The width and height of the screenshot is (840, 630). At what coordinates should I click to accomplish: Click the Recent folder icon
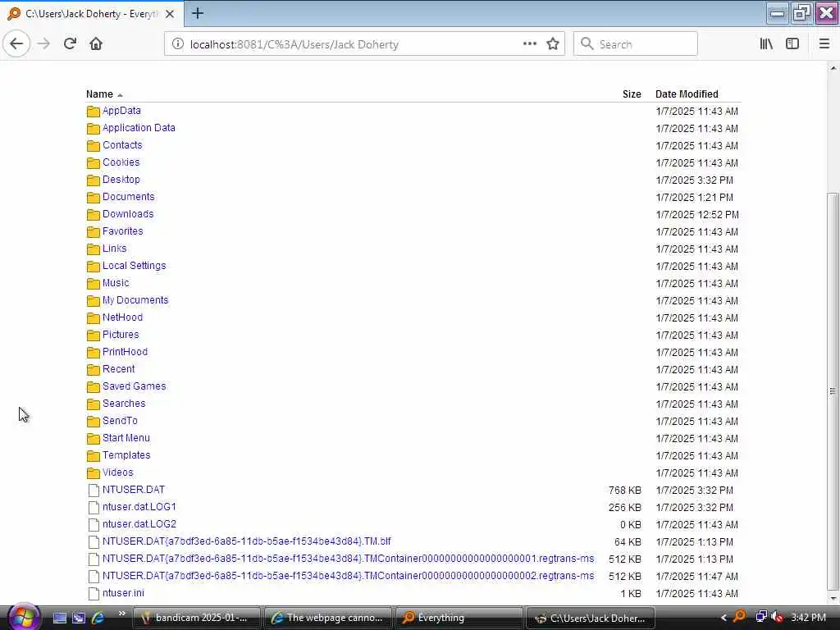pyautogui.click(x=94, y=370)
